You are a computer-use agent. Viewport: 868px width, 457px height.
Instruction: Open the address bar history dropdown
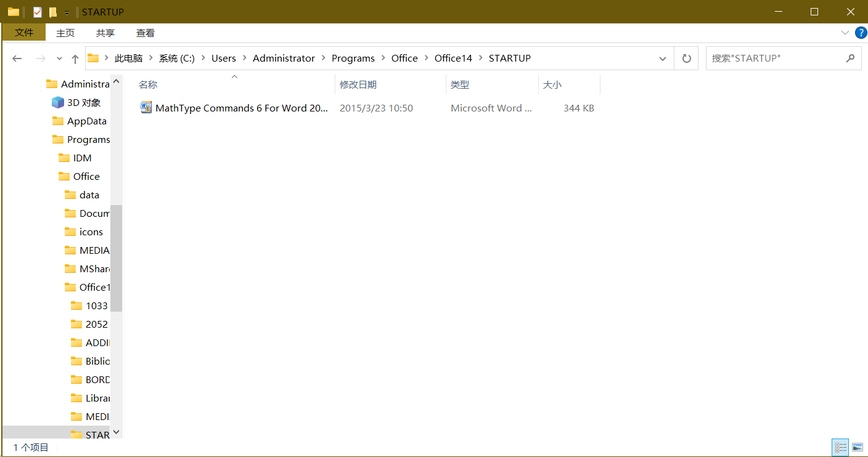coord(663,59)
